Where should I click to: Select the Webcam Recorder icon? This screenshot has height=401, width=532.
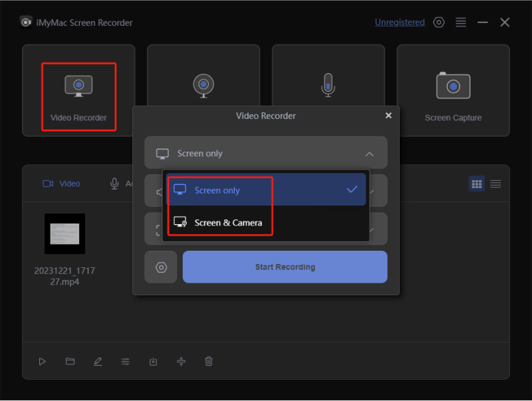203,86
